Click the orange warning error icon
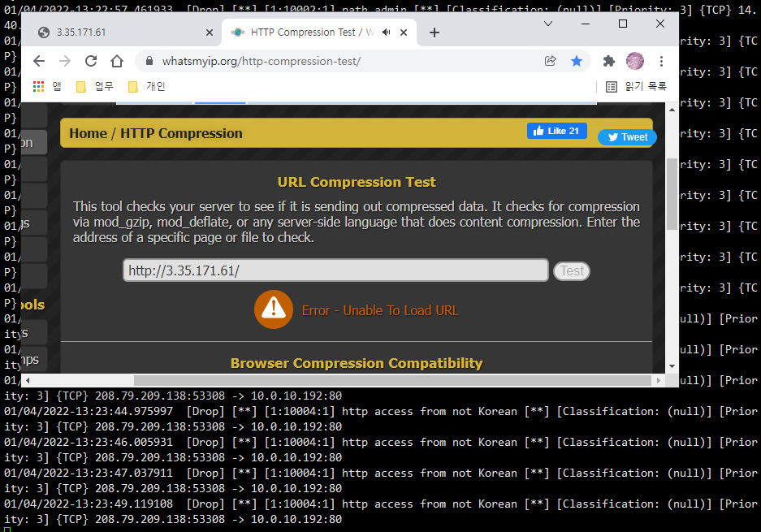The image size is (761, 532). (274, 309)
